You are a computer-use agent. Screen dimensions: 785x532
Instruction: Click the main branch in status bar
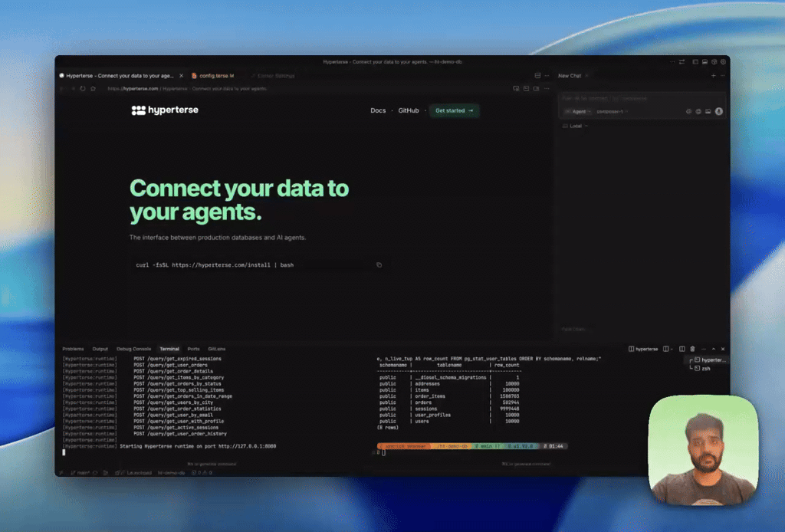tap(80, 472)
